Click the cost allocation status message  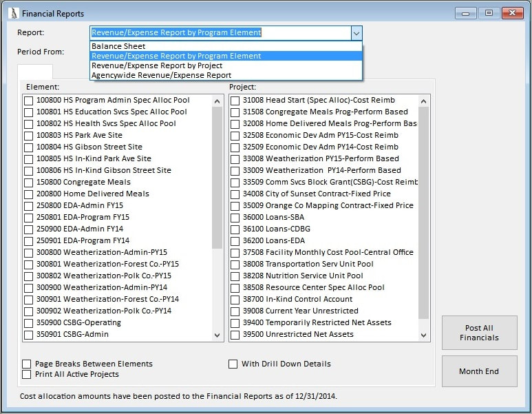tap(178, 396)
